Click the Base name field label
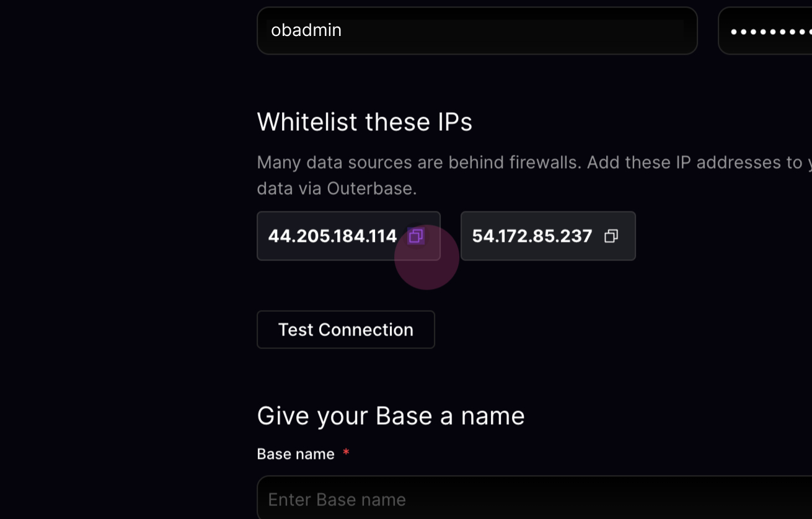The height and width of the screenshot is (519, 812). point(296,455)
